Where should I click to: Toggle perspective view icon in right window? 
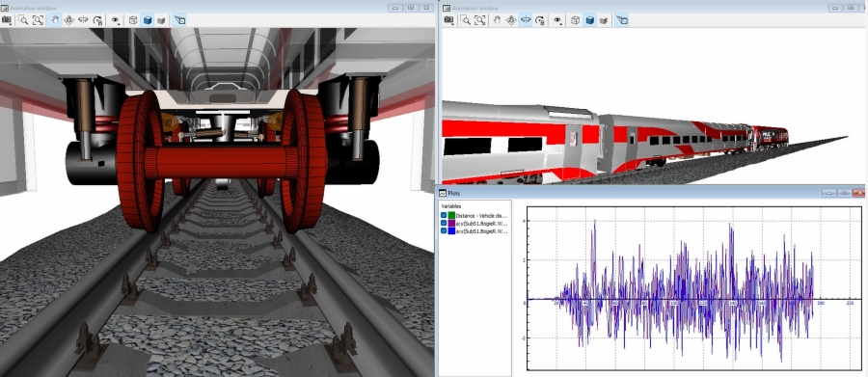click(x=622, y=20)
